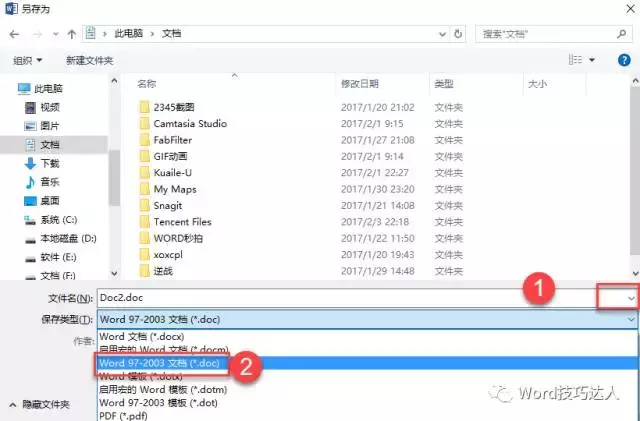Click the navigation pane scrollbar thumb
640x421 pixels.
tap(115, 178)
